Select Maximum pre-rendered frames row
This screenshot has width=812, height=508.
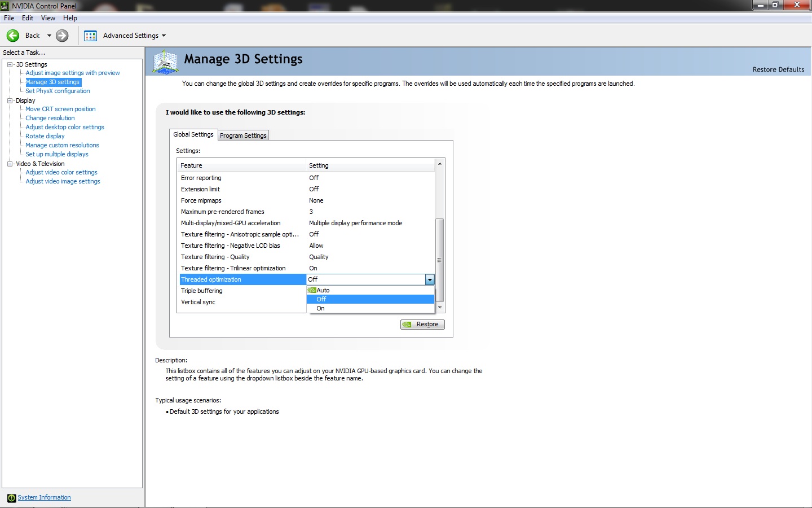[306, 212]
